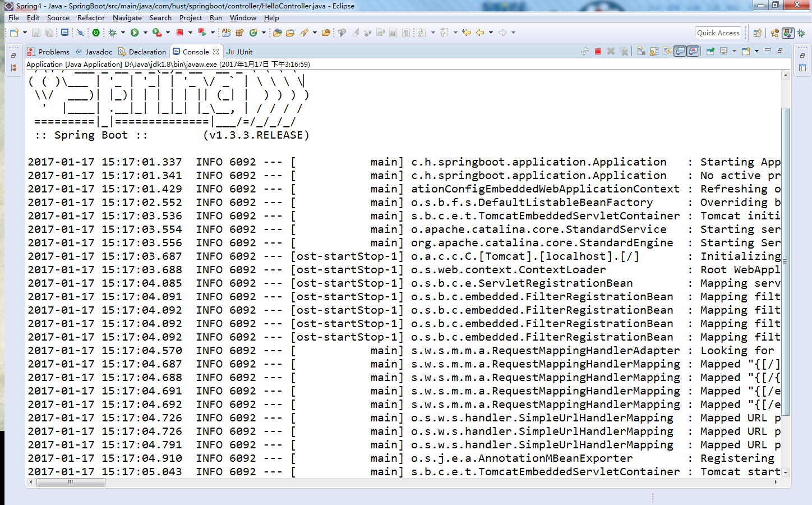Screen dimensions: 812x505
Task: Expand the Run configurations dropdown arrow
Action: point(145,33)
